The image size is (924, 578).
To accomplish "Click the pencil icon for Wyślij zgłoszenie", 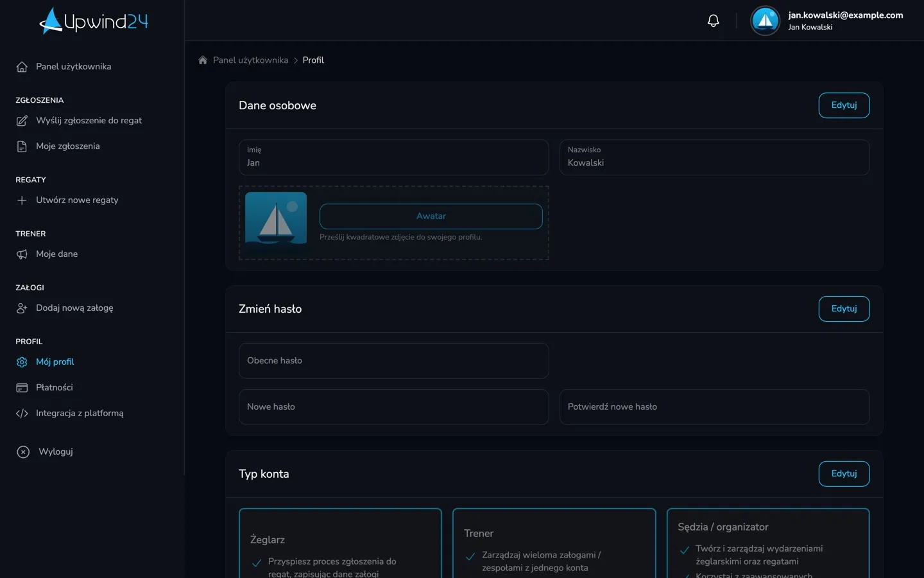I will click(22, 121).
